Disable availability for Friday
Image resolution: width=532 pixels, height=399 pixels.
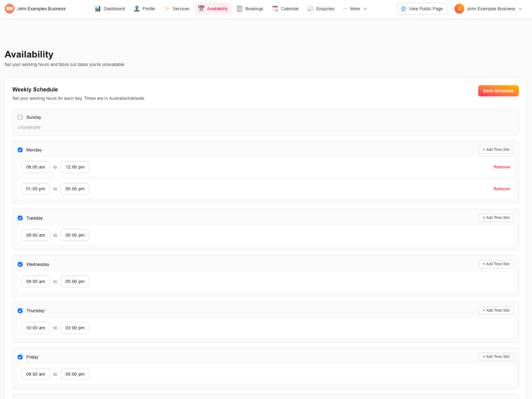click(20, 357)
